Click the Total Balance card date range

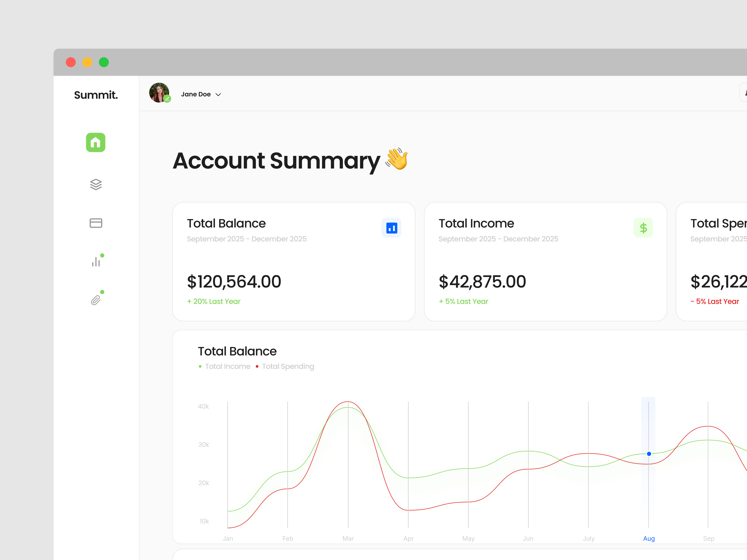point(247,239)
